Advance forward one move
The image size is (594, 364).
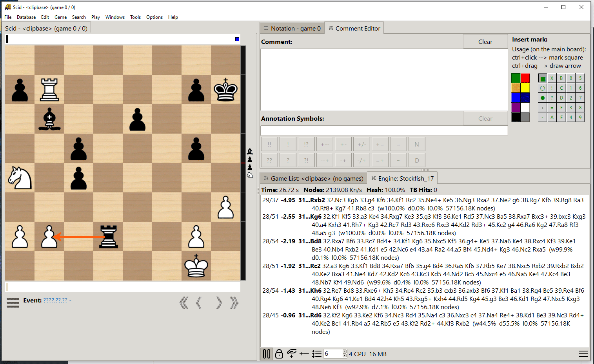coord(219,303)
